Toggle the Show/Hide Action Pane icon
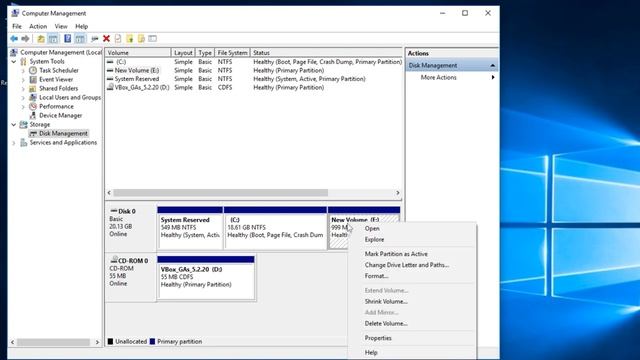The image size is (640, 360). 80,39
